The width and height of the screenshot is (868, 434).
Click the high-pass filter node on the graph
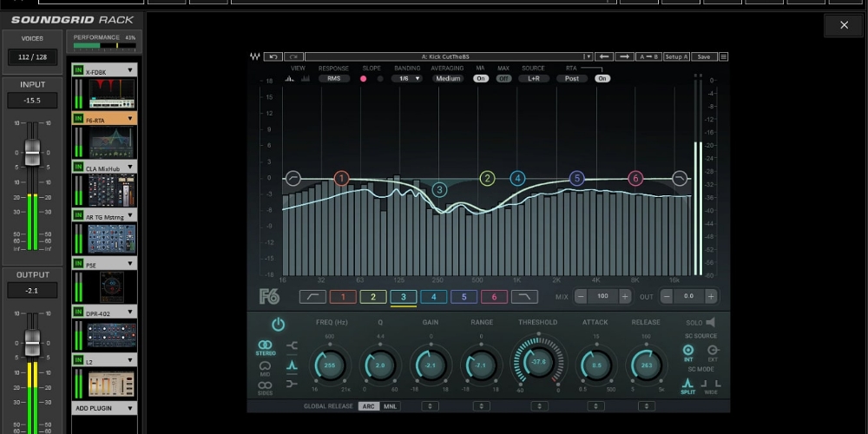click(x=293, y=178)
